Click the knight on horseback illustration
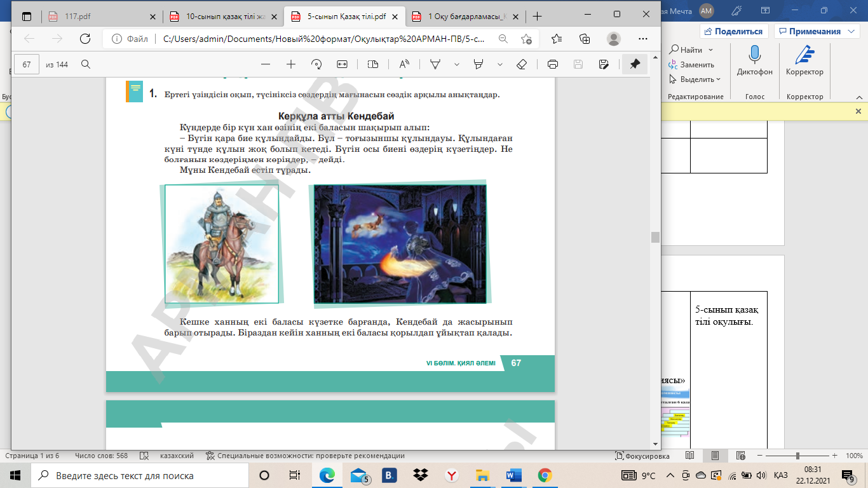 [222, 243]
